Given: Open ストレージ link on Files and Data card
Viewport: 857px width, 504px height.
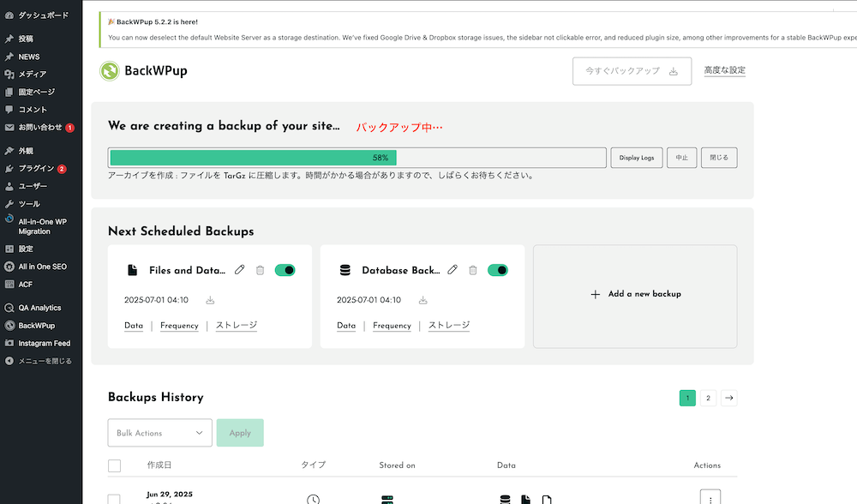Looking at the screenshot, I should (237, 325).
